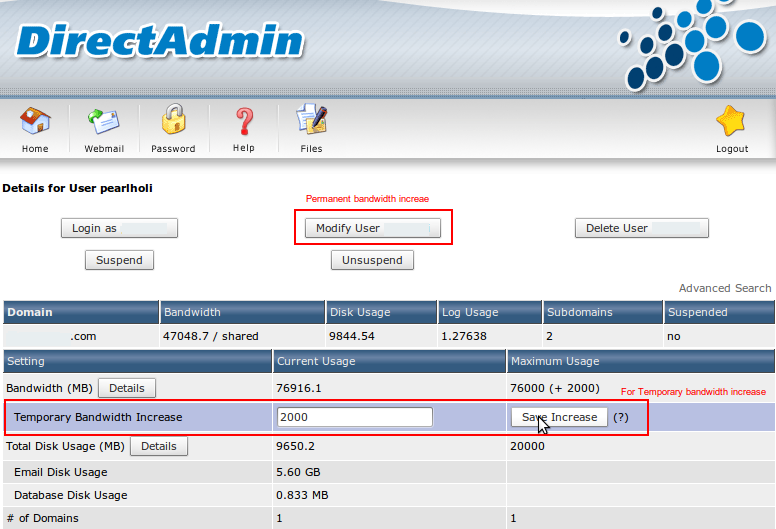Open the Webmail envelope icon
Screen dimensions: 776x529
coord(104,122)
